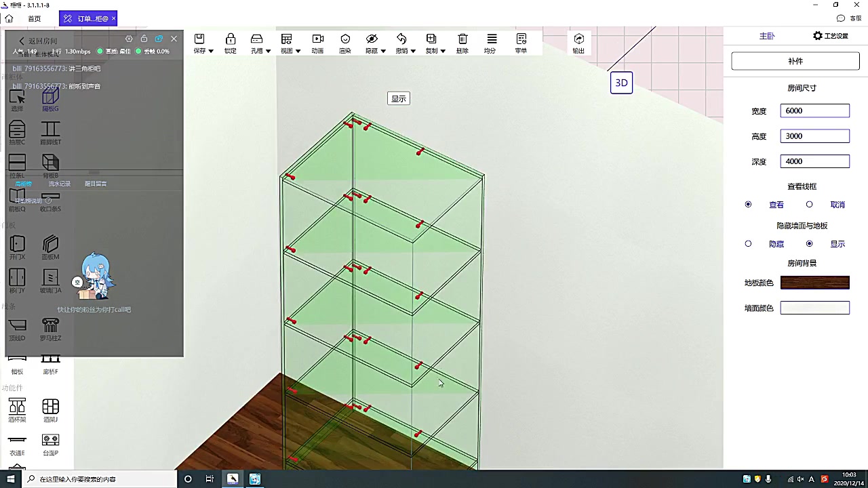Image resolution: width=868 pixels, height=488 pixels.
Task: Switch to 流水记录 tab in stream overlay
Action: click(59, 184)
